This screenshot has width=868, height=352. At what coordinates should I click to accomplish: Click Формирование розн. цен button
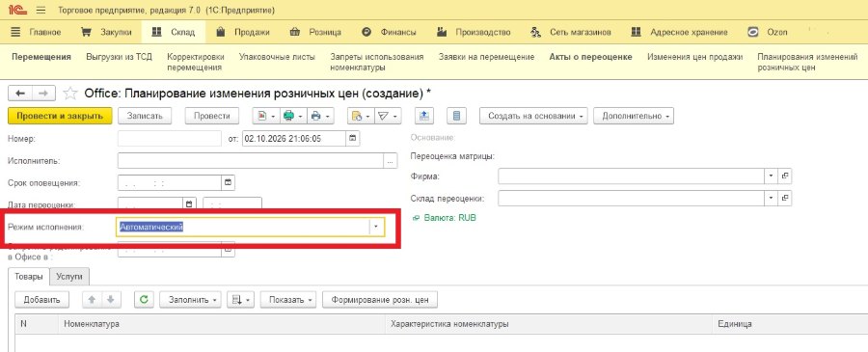(x=380, y=299)
